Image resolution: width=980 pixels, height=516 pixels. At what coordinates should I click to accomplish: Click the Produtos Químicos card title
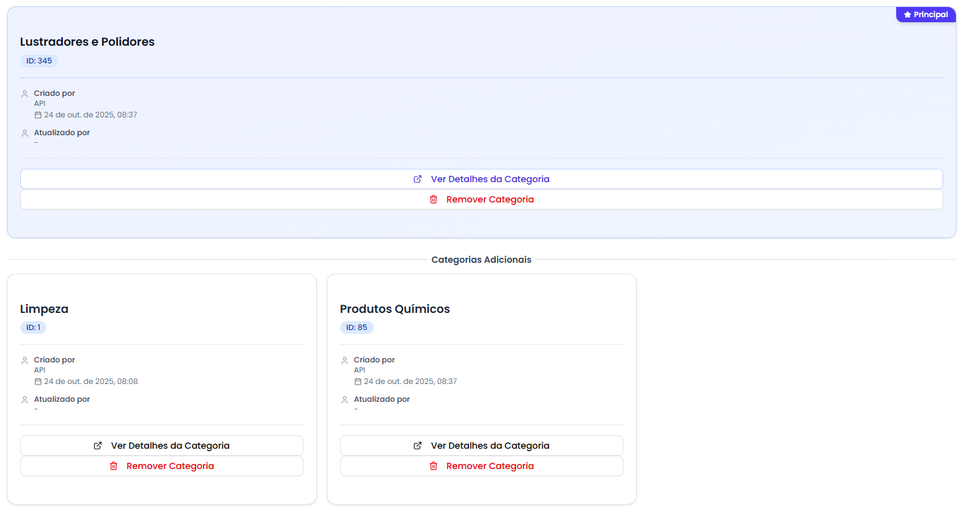[x=395, y=309]
